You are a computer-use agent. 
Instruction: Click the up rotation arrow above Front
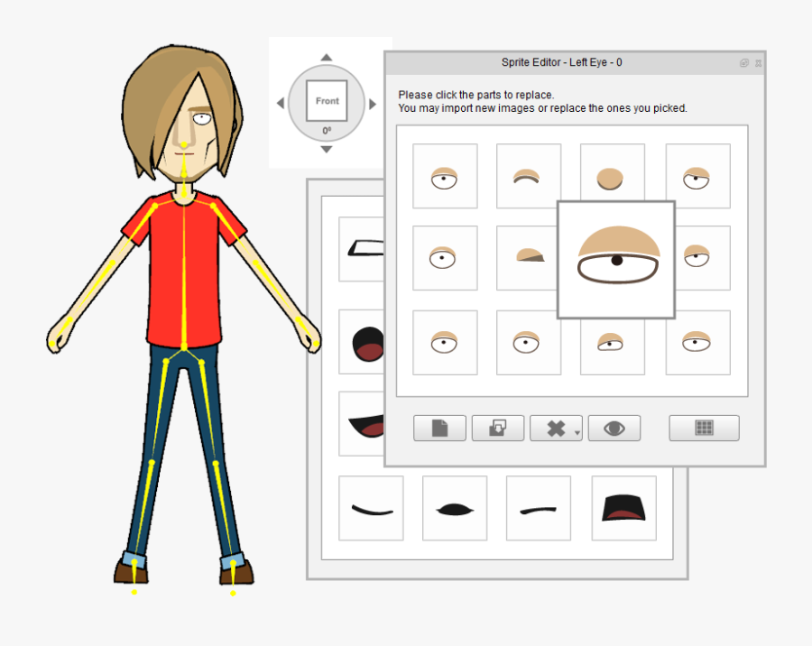327,56
